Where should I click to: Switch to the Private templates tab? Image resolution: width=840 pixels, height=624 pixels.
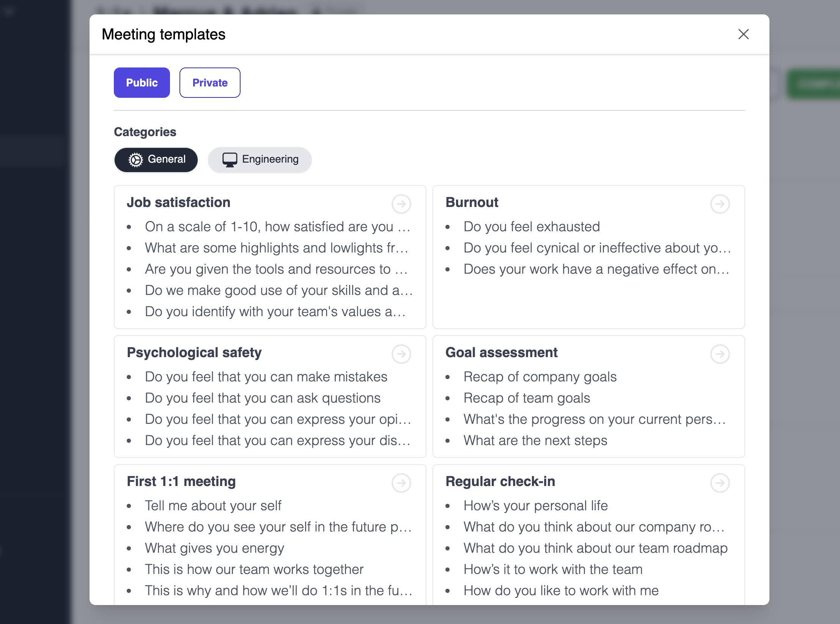[210, 83]
